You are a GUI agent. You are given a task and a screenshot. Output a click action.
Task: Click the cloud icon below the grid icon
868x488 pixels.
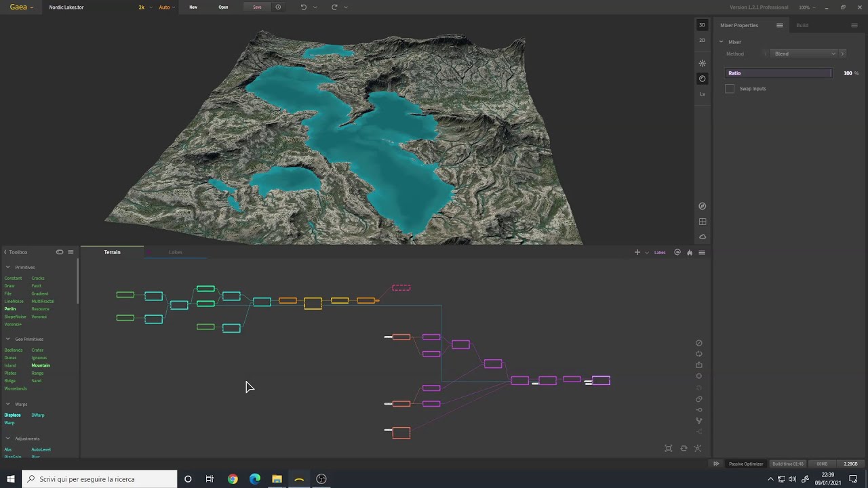(703, 237)
